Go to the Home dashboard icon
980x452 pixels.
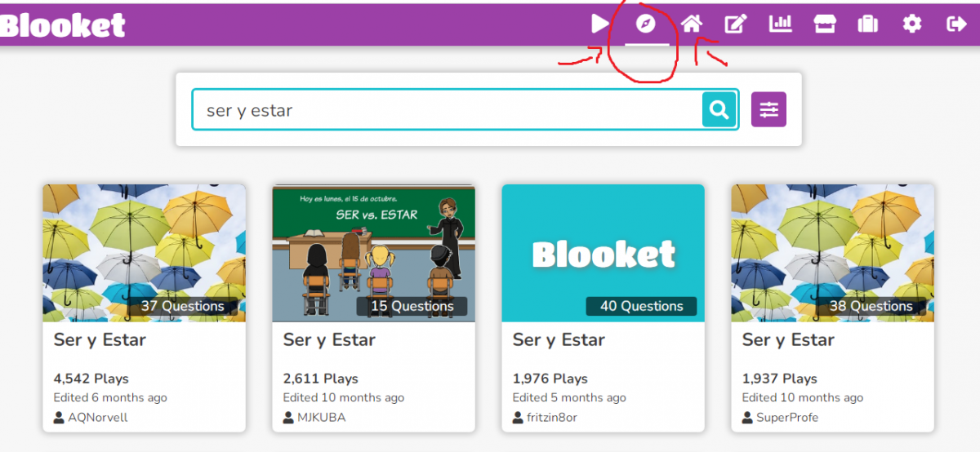tap(692, 24)
